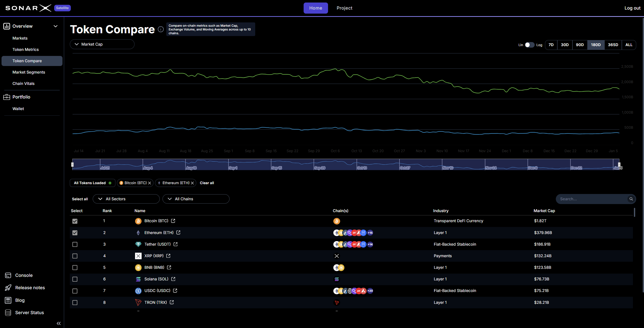
Task: Collapse the sidebar with the double-chevron icon
Action: tap(58, 323)
